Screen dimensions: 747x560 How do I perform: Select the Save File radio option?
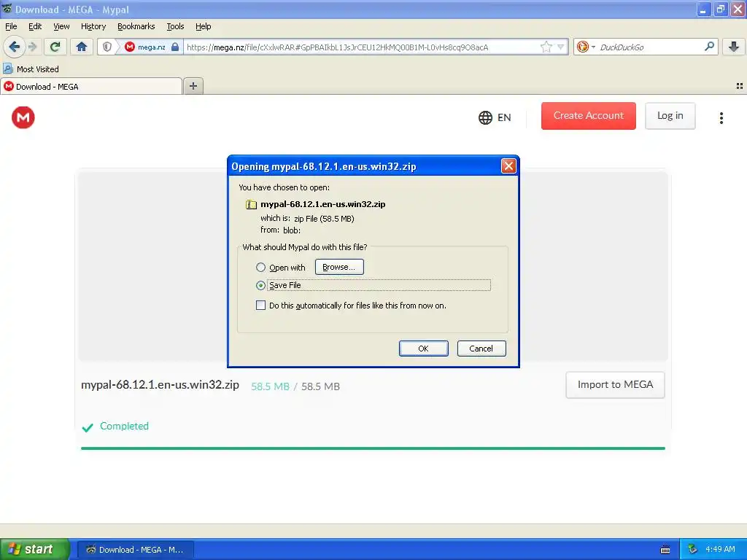pyautogui.click(x=260, y=285)
